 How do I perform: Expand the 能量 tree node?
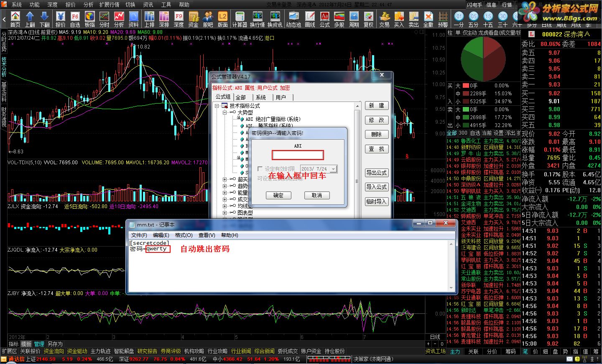tap(225, 193)
